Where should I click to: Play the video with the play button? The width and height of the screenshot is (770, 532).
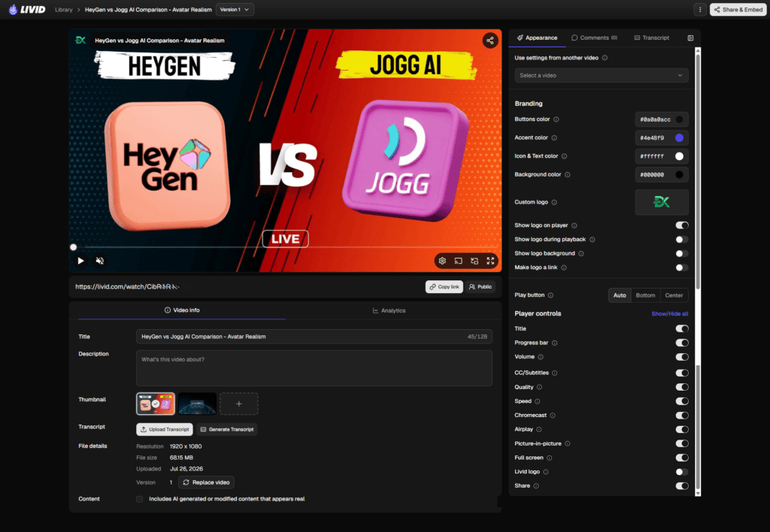[80, 261]
